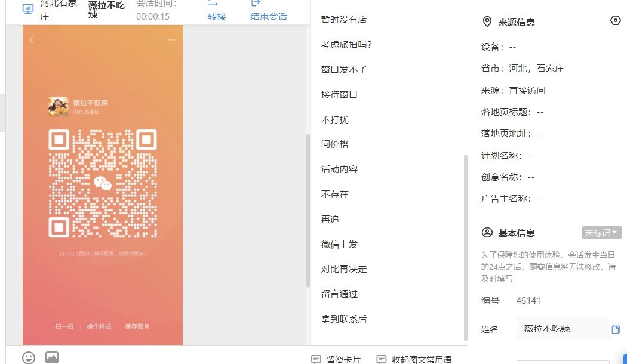This screenshot has width=627, height=364.
Task: Click the hexagon settings icon by 来源信息
Action: (x=616, y=20)
